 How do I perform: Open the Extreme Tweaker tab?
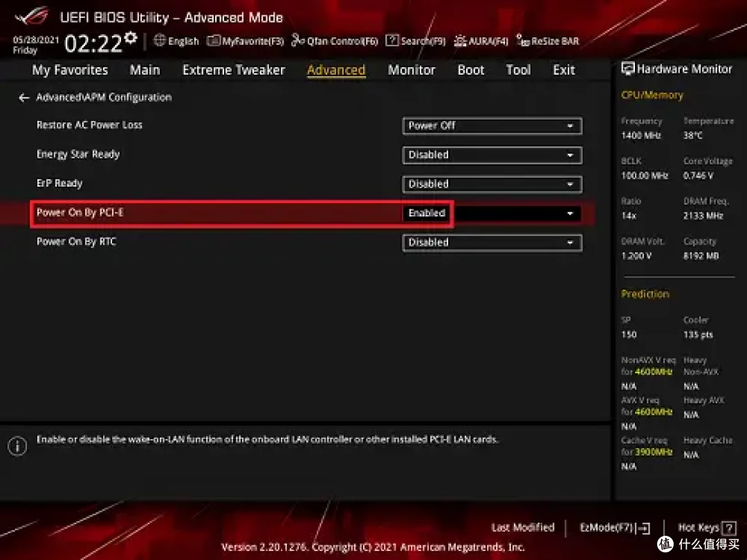pos(234,70)
